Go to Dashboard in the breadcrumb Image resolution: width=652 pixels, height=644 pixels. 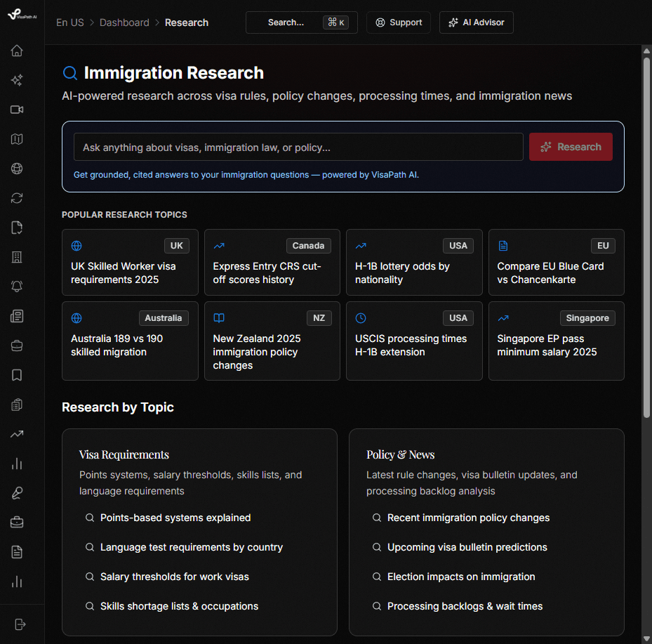(124, 22)
